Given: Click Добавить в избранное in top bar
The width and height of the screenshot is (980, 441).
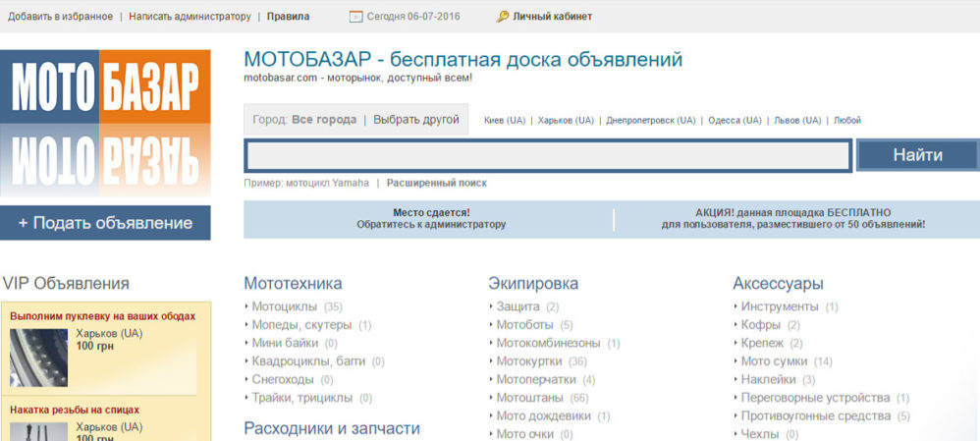Looking at the screenshot, I should 60,17.
